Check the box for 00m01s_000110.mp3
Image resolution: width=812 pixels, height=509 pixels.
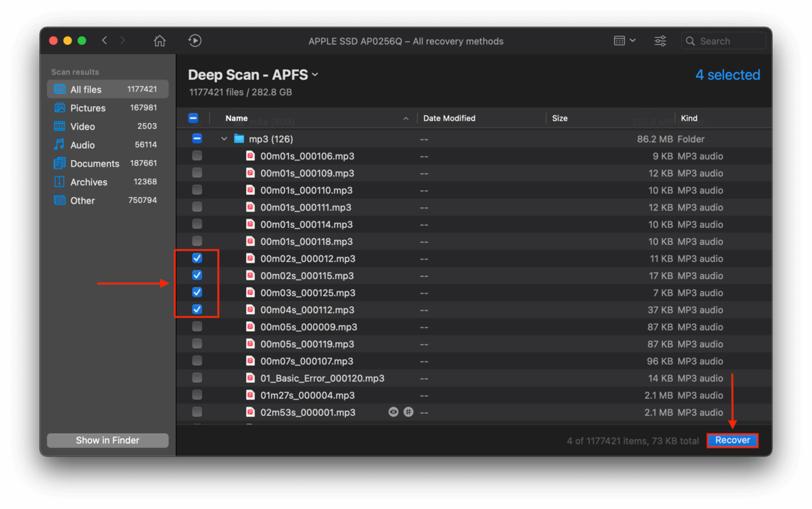[x=197, y=189]
